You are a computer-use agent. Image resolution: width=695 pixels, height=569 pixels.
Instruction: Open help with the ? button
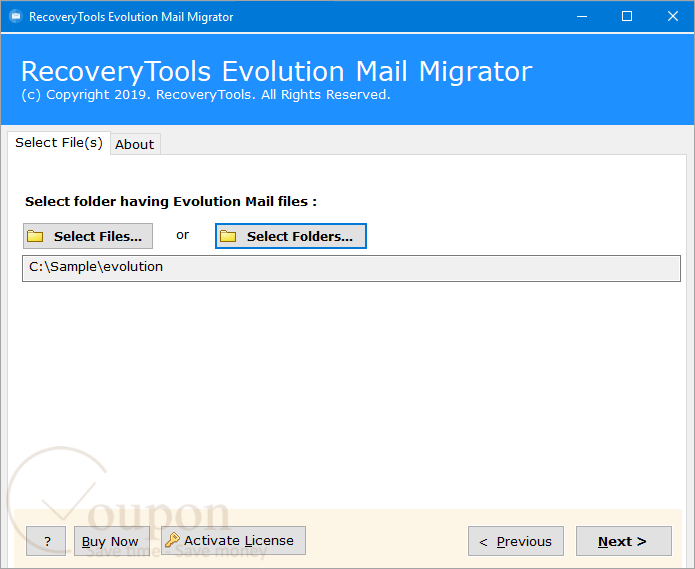[x=46, y=541]
